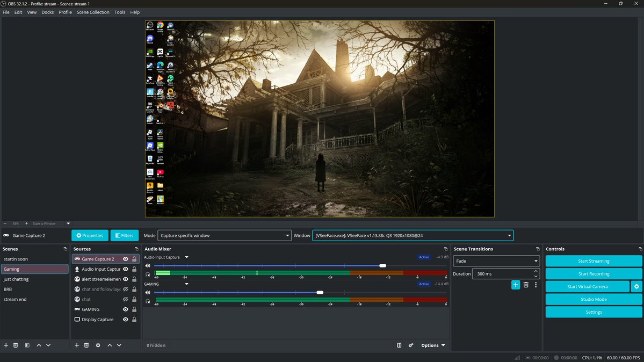644x362 pixels.
Task: Enable Studio Mode
Action: (x=594, y=299)
